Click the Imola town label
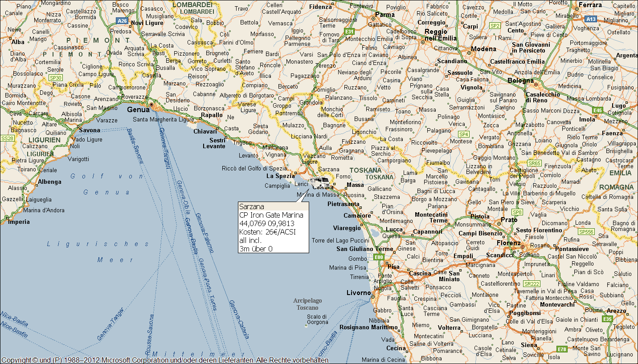This screenshot has width=638, height=364. 587,119
